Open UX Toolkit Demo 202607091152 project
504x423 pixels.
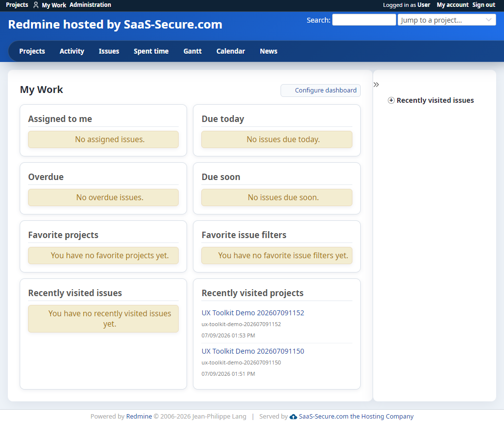point(252,313)
